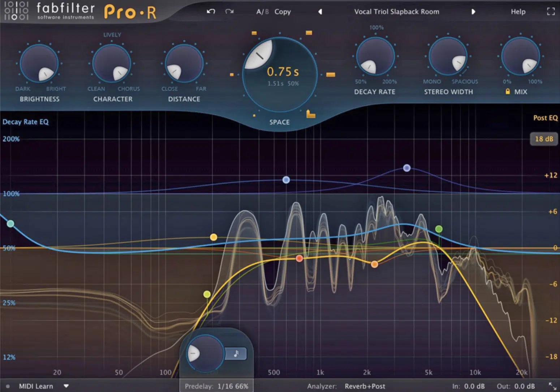Go to the next preset arrow
Screen dimensions: 560x392
[473, 12]
